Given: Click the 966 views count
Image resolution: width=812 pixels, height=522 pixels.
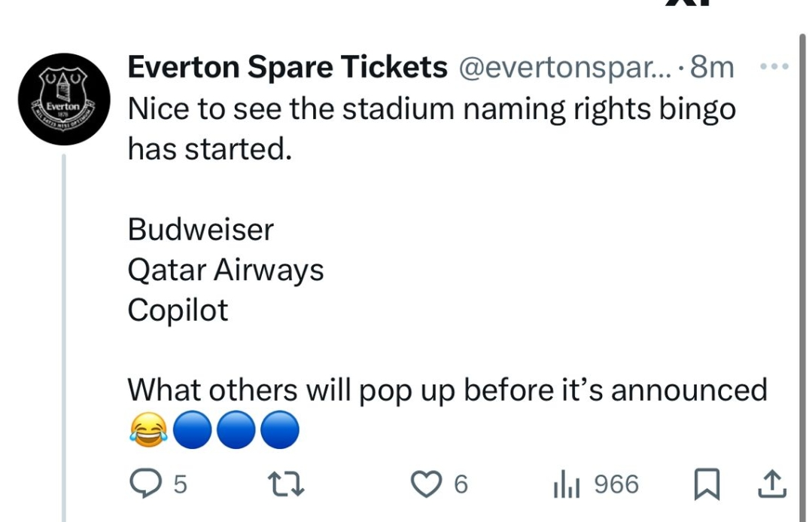Looking at the screenshot, I should pyautogui.click(x=616, y=485).
